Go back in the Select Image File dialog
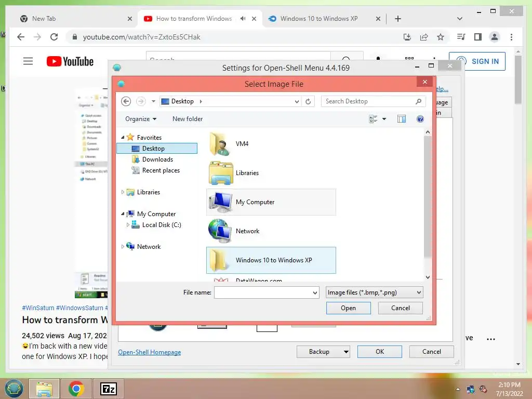The height and width of the screenshot is (399, 532). pyautogui.click(x=126, y=101)
